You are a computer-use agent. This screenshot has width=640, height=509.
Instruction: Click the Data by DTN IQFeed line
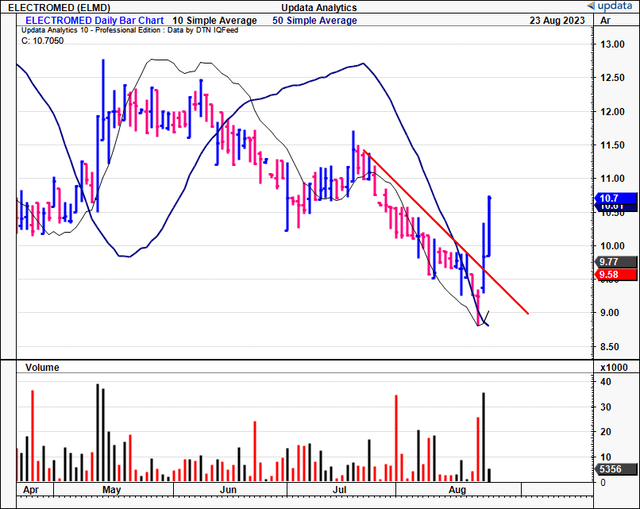pyautogui.click(x=129, y=30)
